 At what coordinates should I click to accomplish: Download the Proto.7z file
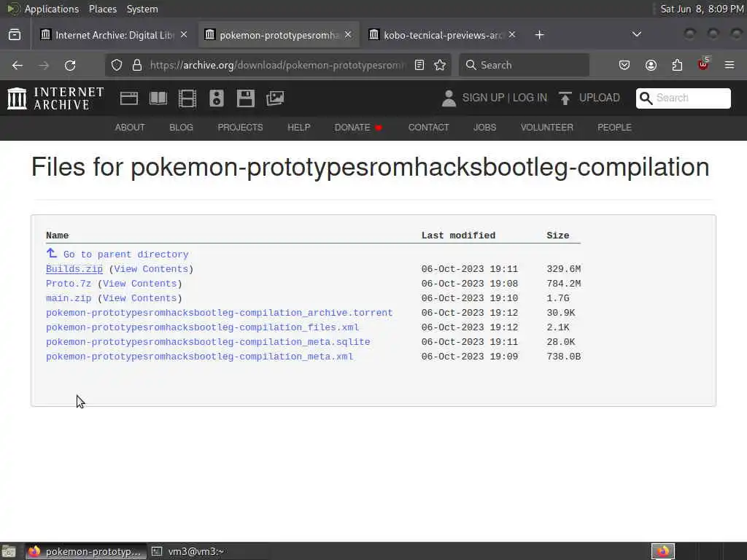click(x=68, y=284)
